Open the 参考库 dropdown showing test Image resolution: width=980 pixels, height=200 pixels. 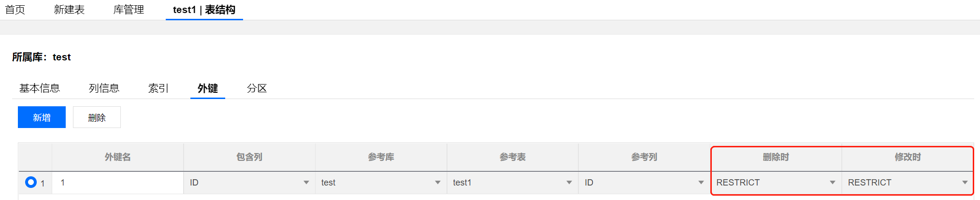(x=381, y=183)
